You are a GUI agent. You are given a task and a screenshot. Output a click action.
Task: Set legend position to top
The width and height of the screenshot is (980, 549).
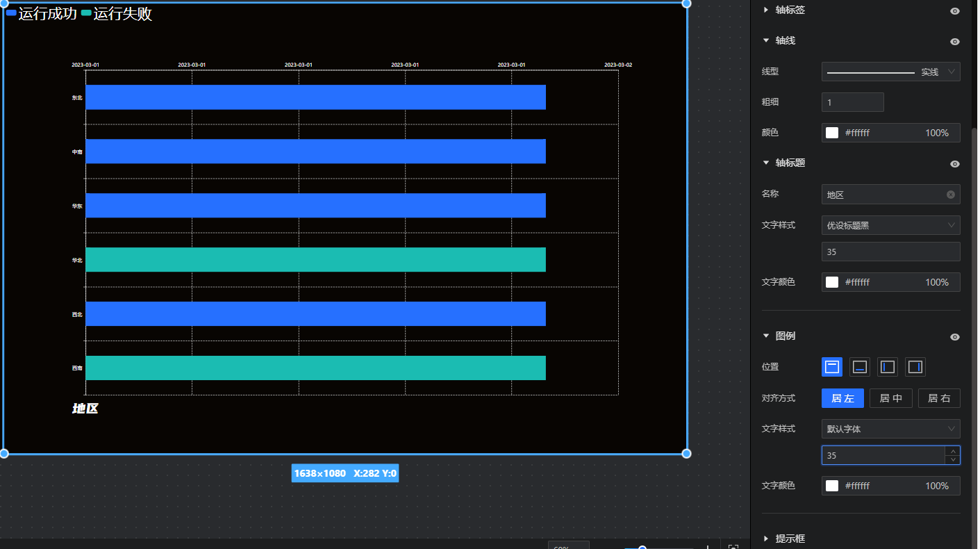click(x=831, y=367)
